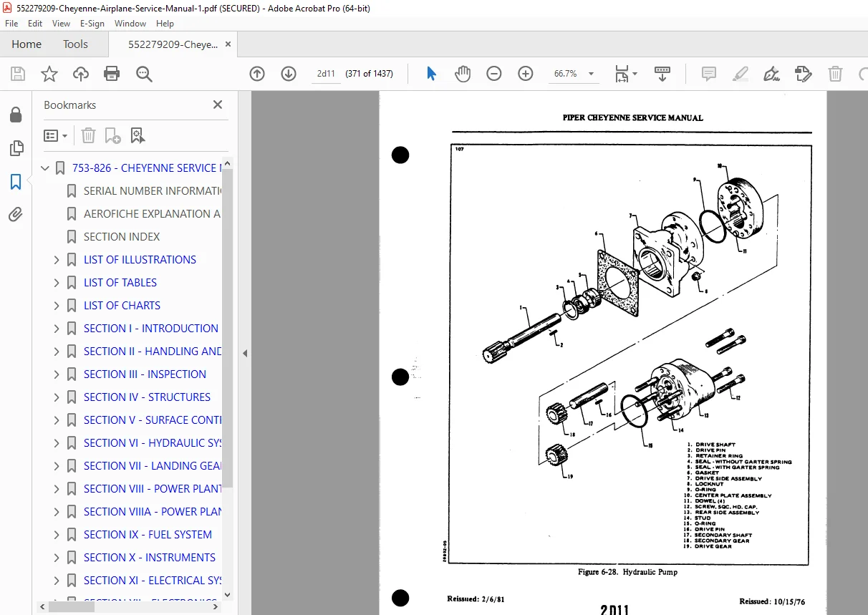This screenshot has height=615, width=868.
Task: Expand SECTION VI - HYDRAULIC bookmark
Action: coord(57,443)
